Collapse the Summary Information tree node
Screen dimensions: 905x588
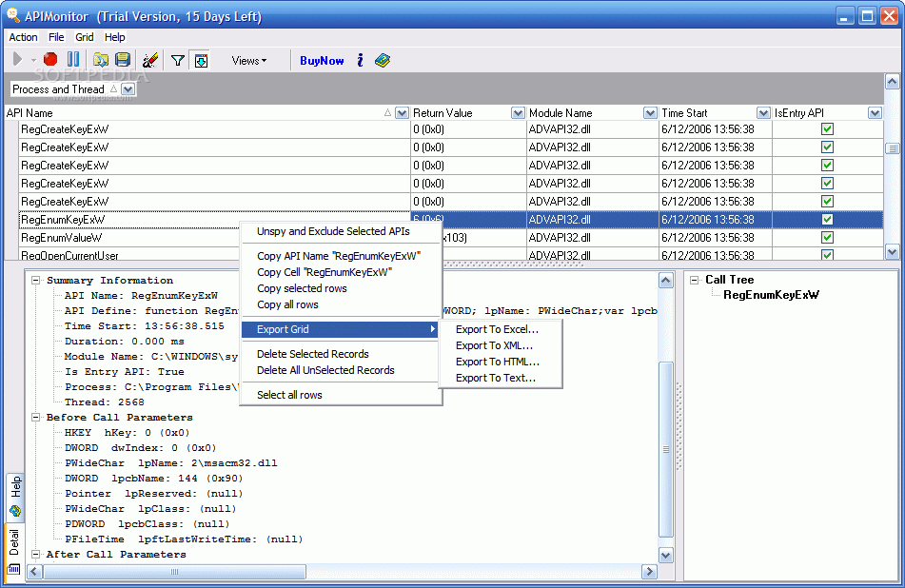tap(36, 280)
